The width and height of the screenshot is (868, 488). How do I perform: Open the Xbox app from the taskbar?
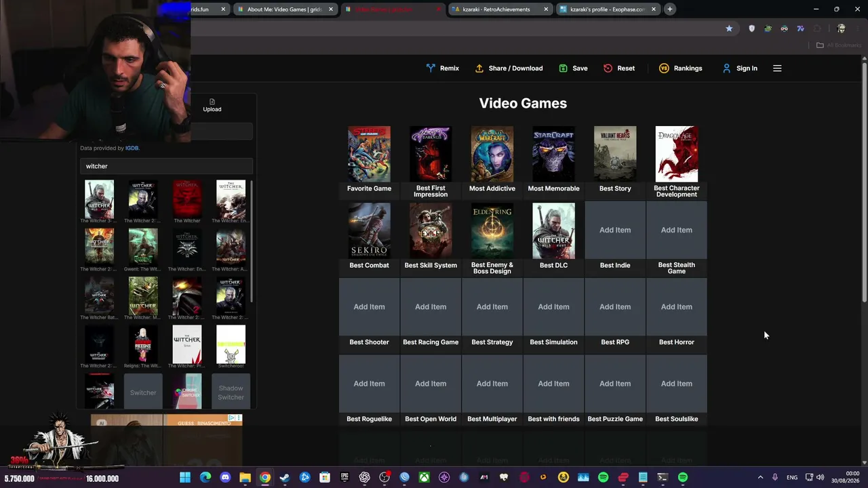click(424, 478)
